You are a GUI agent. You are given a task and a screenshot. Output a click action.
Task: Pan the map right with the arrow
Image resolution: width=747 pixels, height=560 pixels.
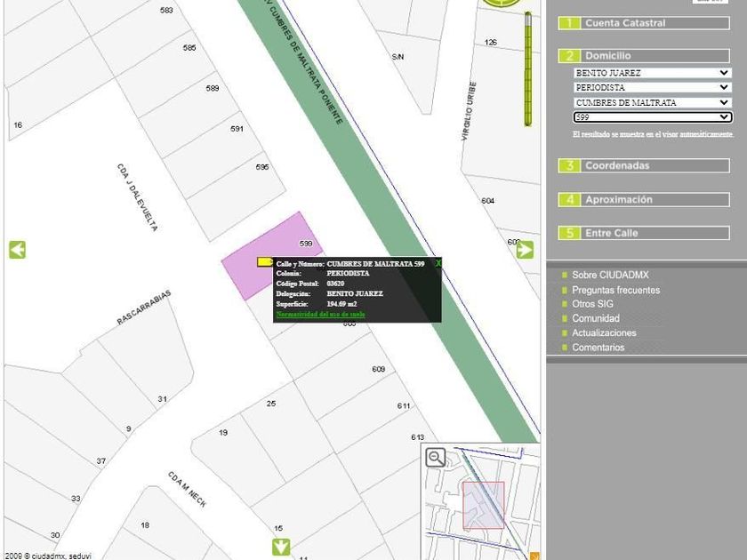[x=525, y=250]
